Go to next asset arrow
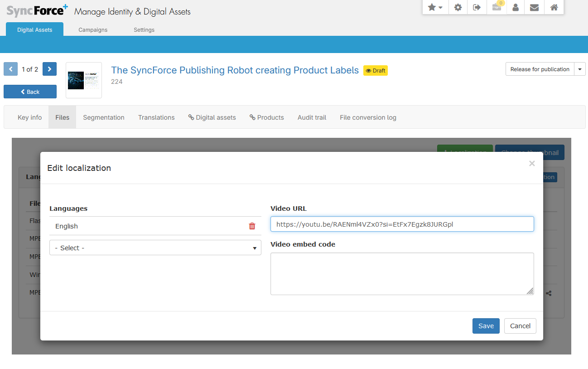The image size is (588, 369). (49, 69)
